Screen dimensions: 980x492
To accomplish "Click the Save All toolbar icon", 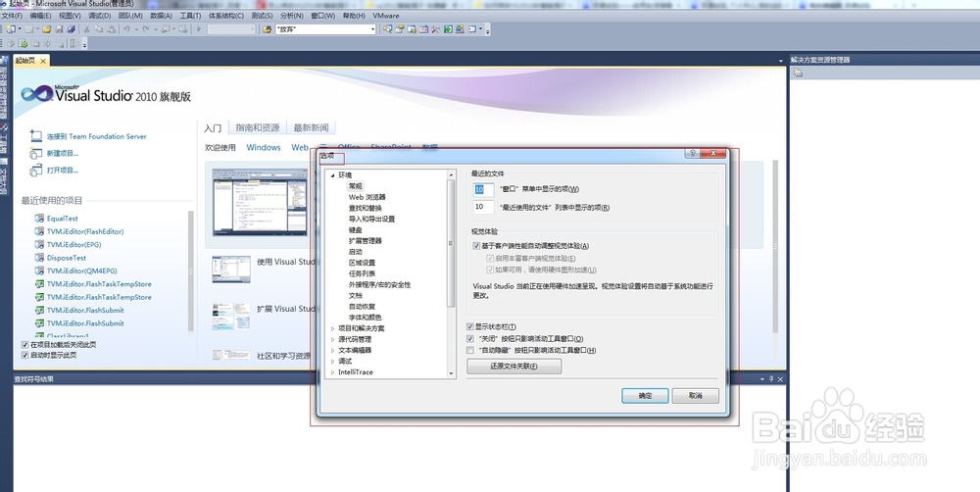I will [71, 28].
